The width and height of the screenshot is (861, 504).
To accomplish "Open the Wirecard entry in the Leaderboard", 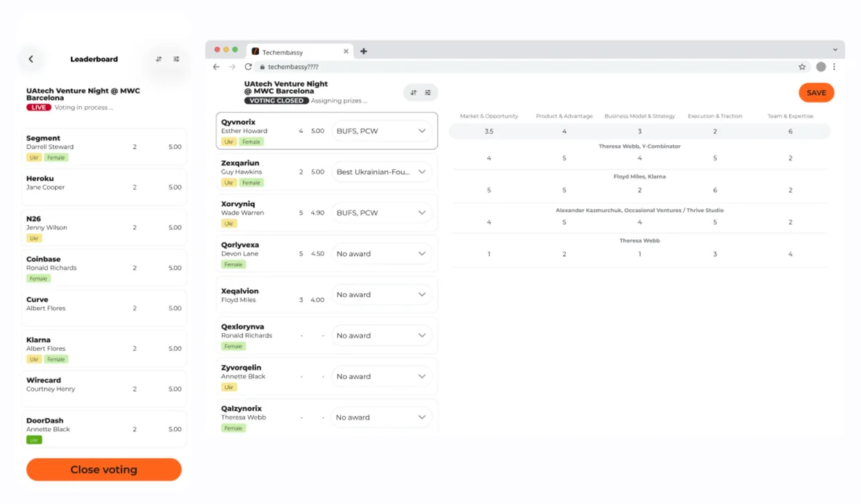I will point(104,389).
